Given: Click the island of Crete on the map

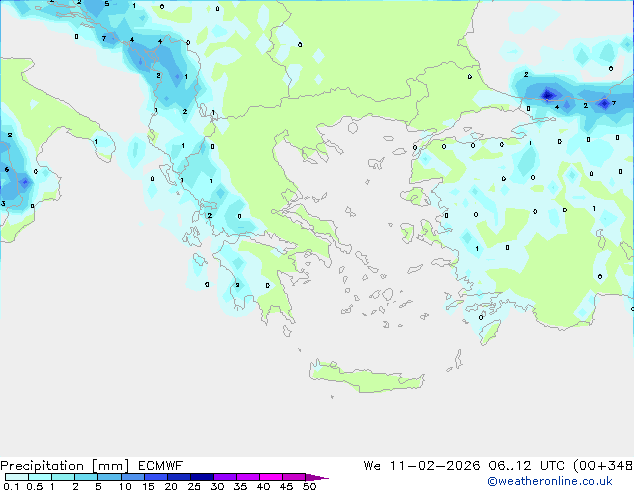Looking at the screenshot, I should 366,378.
